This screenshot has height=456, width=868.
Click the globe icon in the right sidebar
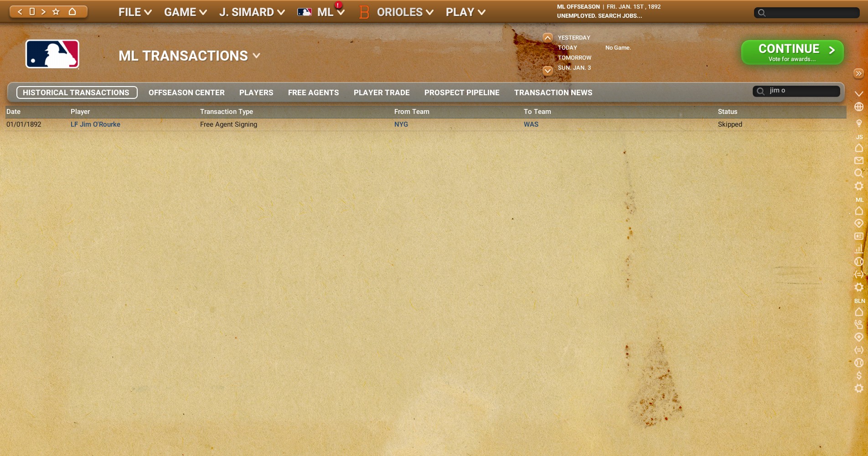point(859,107)
